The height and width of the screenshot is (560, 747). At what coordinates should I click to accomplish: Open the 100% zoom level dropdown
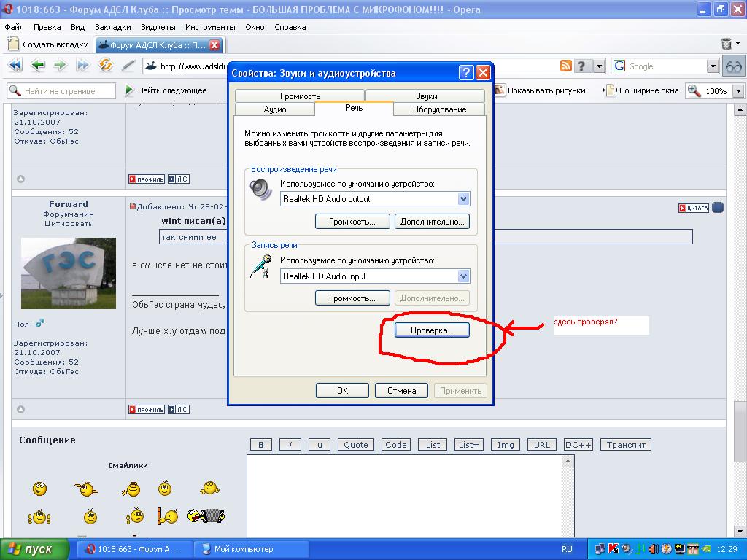click(x=738, y=91)
